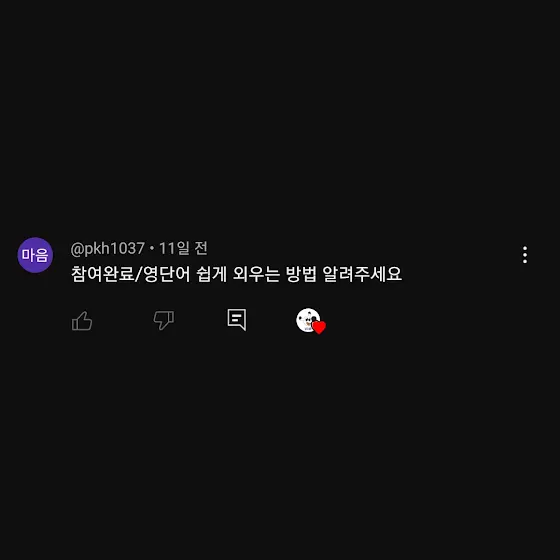This screenshot has width=560, height=560.
Task: Visit the @pkh1037 channel link
Action: tap(108, 249)
